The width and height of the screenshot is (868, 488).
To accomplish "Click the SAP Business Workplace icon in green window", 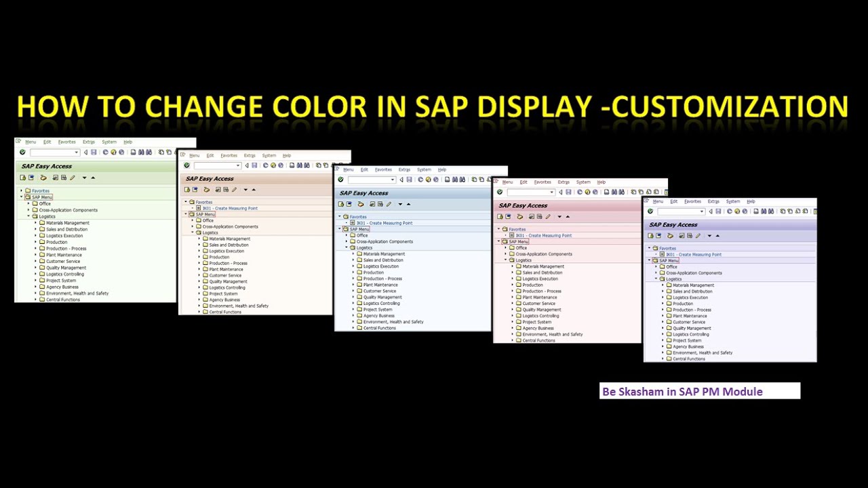I will pyautogui.click(x=43, y=178).
